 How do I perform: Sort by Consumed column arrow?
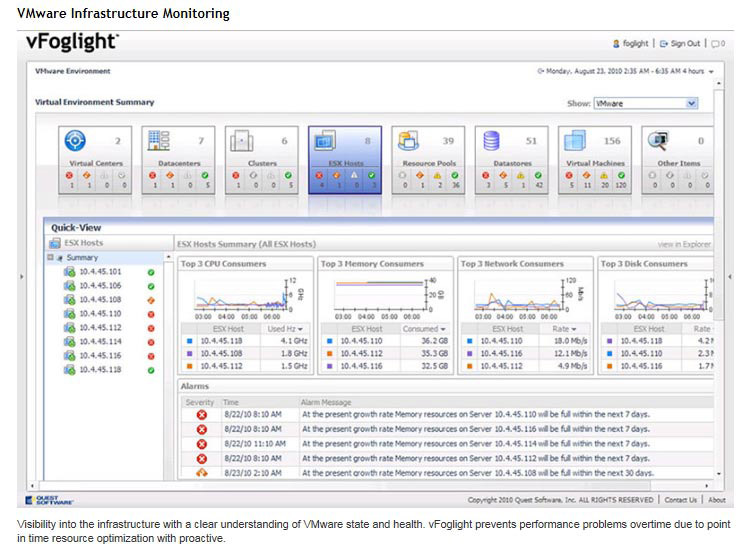point(443,329)
